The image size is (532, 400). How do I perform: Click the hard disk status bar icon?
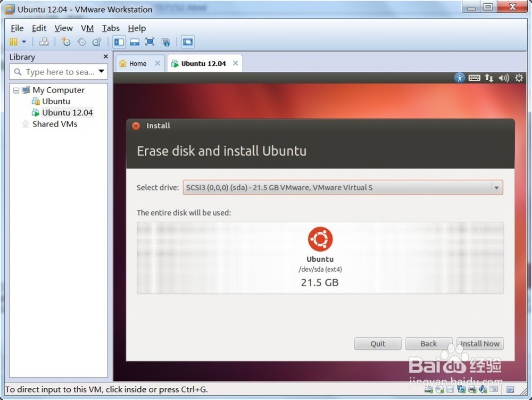428,389
